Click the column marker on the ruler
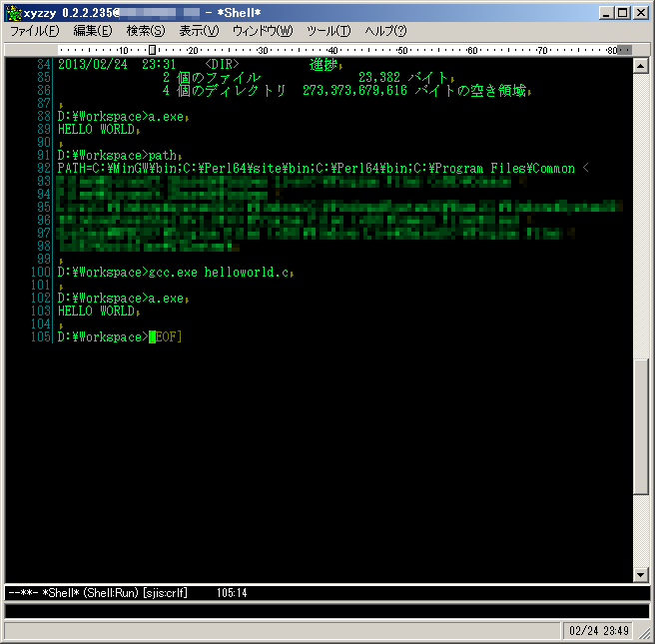 pos(153,50)
